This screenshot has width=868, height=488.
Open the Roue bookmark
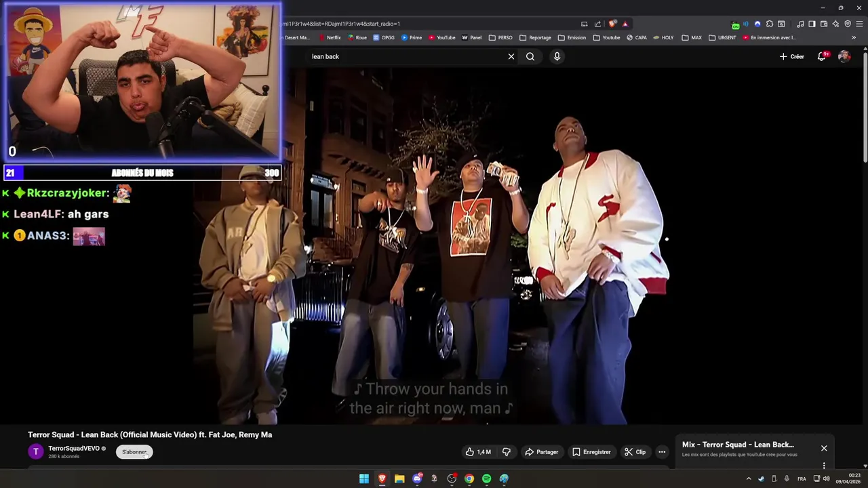tap(357, 38)
